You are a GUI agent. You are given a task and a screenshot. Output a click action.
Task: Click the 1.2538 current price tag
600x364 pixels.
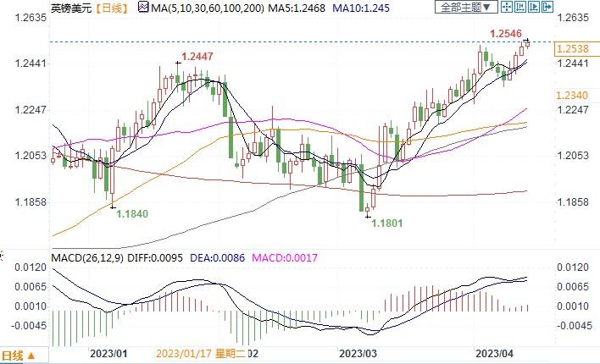point(576,50)
